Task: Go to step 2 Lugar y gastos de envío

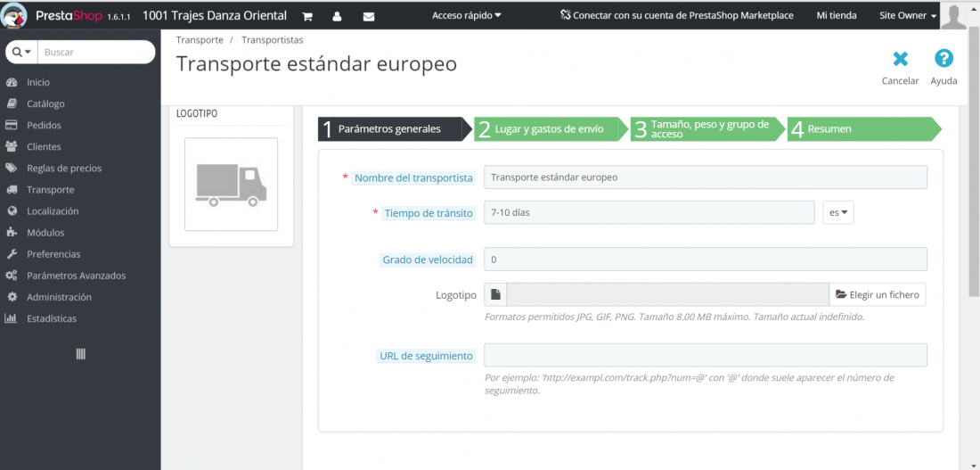Action: pyautogui.click(x=551, y=129)
